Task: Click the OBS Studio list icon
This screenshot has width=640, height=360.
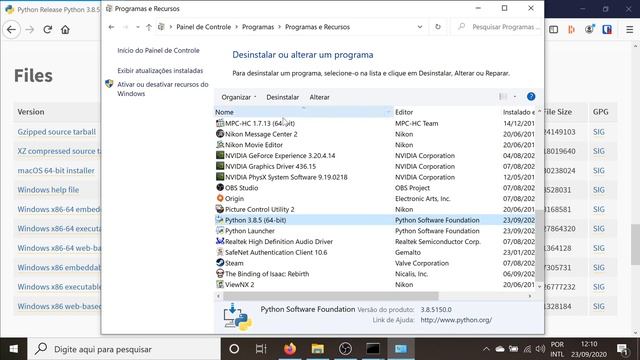Action: click(x=220, y=187)
